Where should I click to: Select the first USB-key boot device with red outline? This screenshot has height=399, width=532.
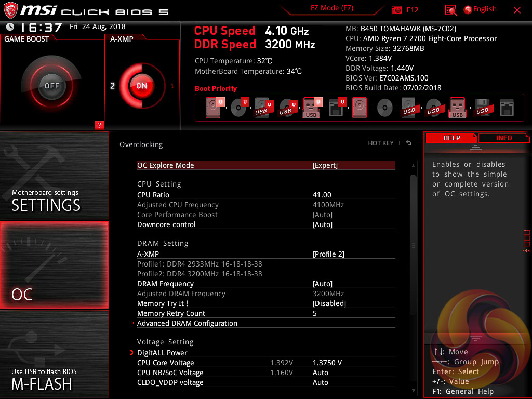(x=312, y=108)
